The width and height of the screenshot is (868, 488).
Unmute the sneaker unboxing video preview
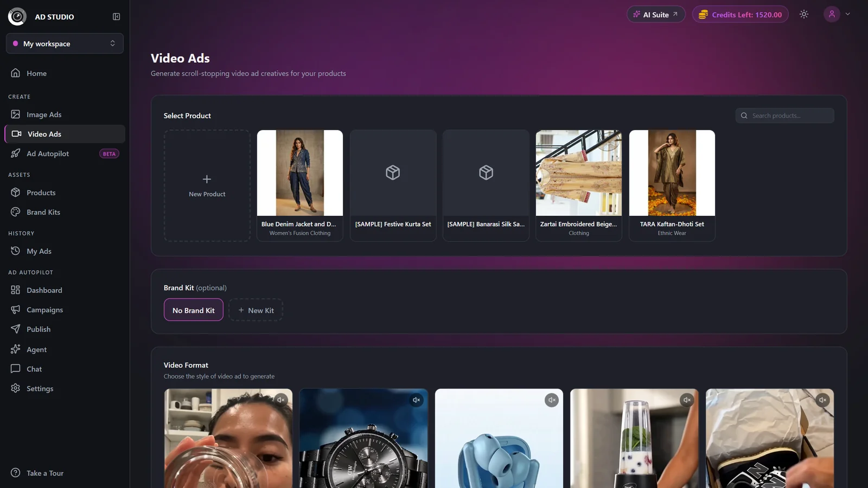pos(822,400)
